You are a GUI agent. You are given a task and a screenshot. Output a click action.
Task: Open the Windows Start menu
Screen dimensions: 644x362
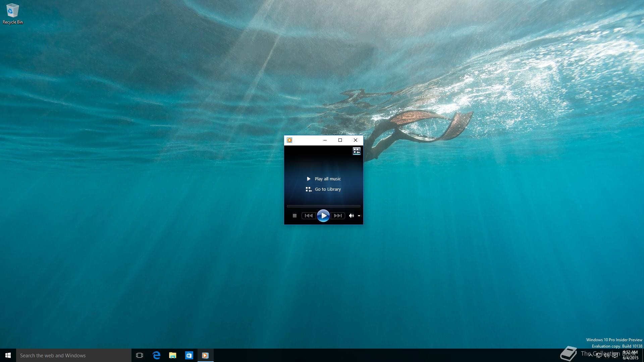(x=8, y=355)
